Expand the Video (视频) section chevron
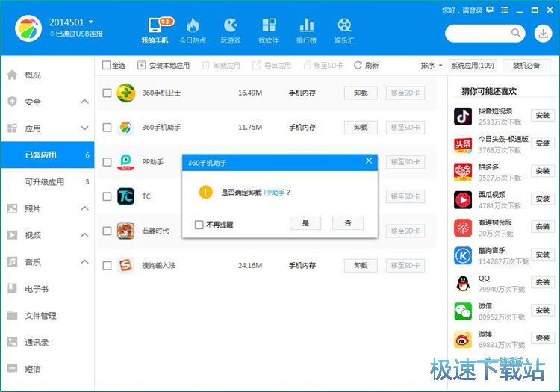Image resolution: width=560 pixels, height=392 pixels. 84,235
